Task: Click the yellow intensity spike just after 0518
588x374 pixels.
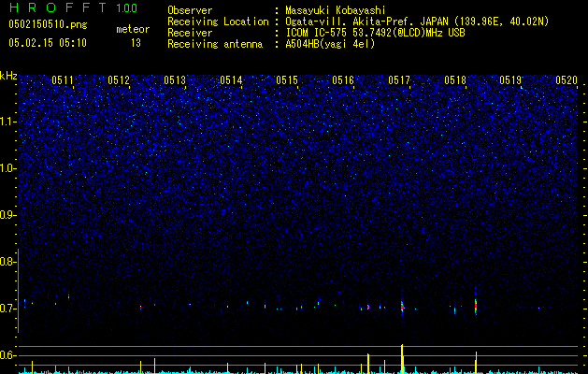Action: click(476, 363)
